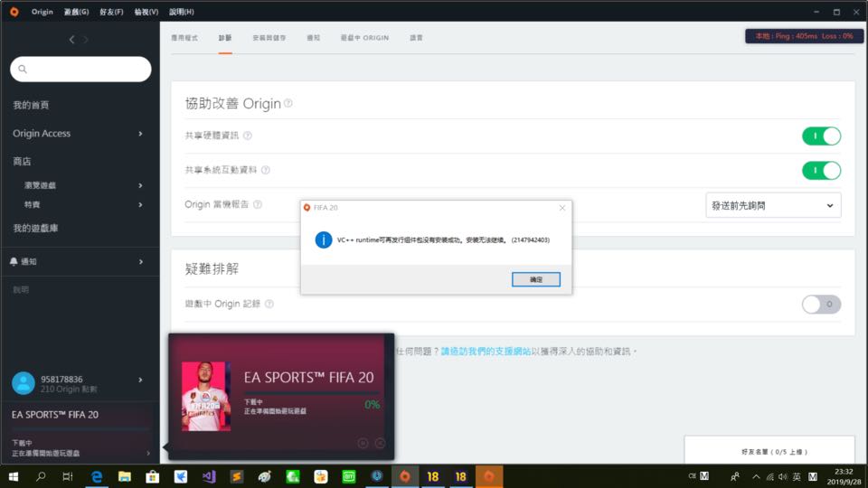Open 我的首頁 in the sidebar

pyautogui.click(x=31, y=105)
